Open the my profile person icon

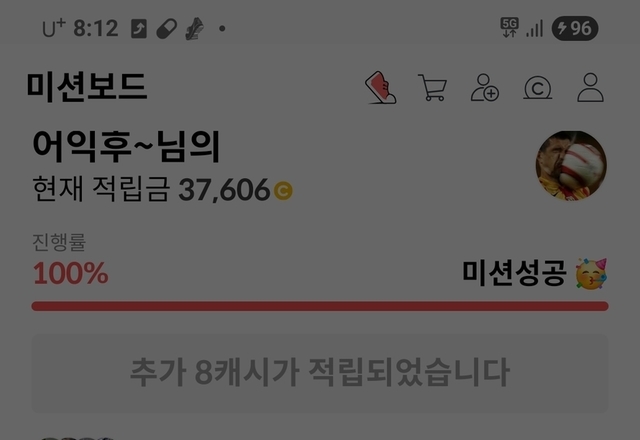click(590, 87)
